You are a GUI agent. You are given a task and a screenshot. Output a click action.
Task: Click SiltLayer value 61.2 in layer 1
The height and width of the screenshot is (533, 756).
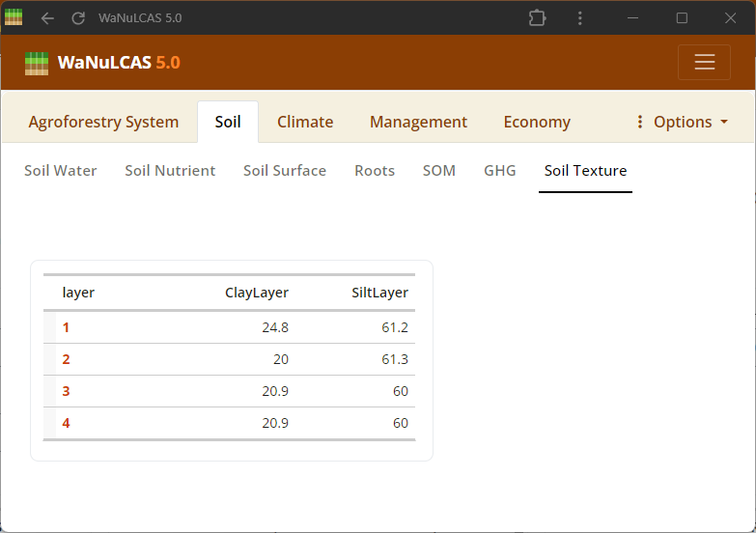[x=394, y=327]
